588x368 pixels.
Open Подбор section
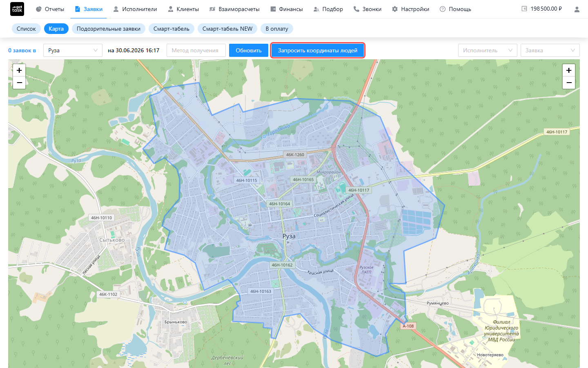[x=328, y=9]
